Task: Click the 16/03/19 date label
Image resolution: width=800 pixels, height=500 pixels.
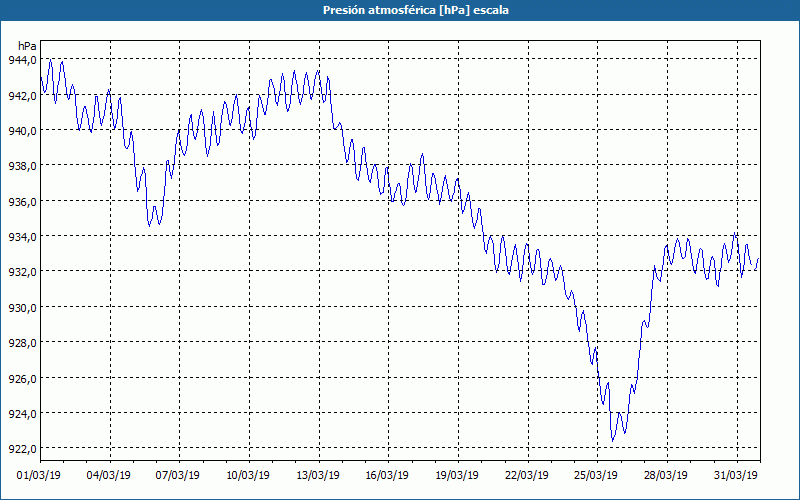Action: pyautogui.click(x=387, y=475)
